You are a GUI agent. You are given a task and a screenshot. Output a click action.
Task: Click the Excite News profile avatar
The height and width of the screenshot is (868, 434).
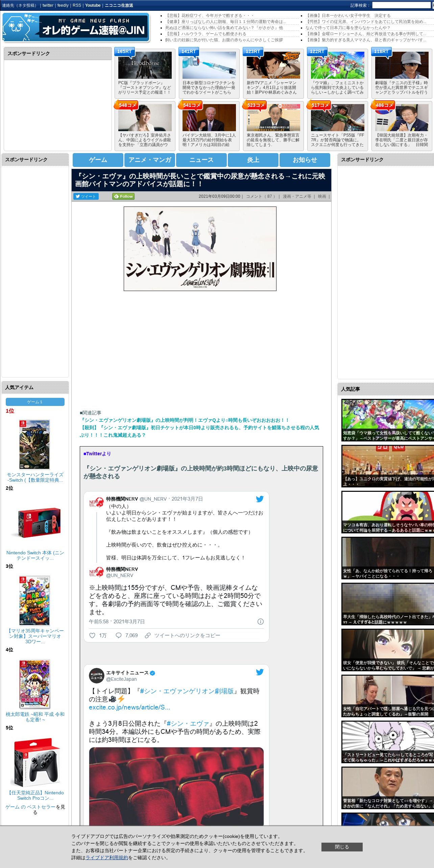[96, 676]
